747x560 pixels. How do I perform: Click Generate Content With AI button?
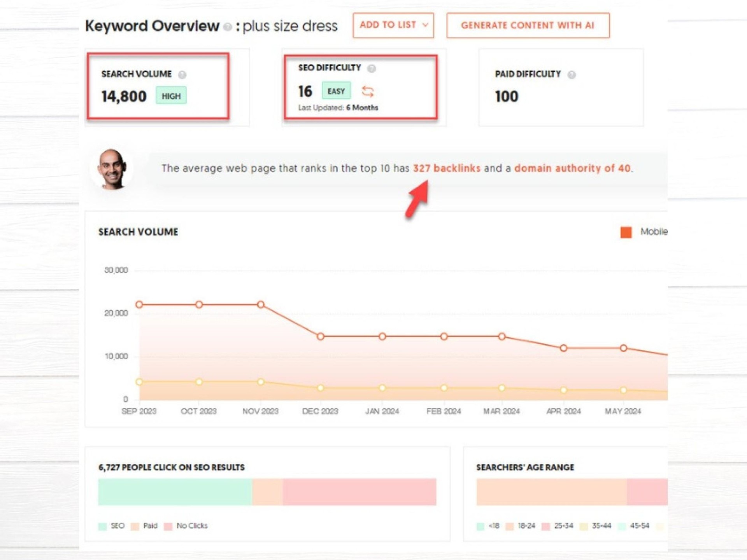(x=528, y=26)
